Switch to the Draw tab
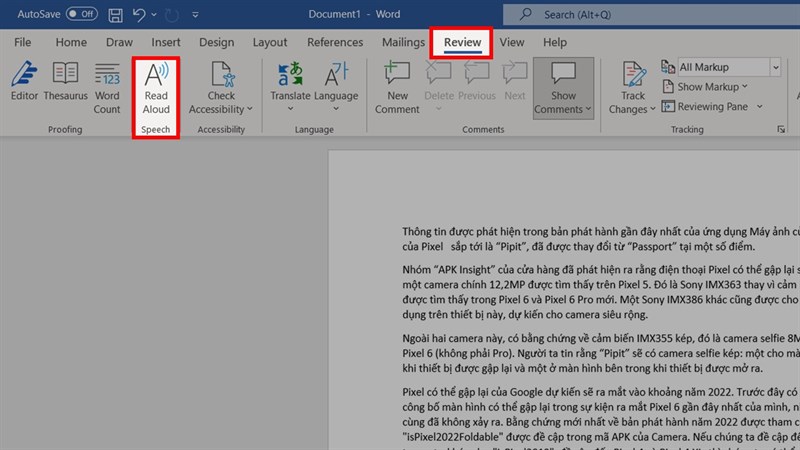 click(119, 42)
